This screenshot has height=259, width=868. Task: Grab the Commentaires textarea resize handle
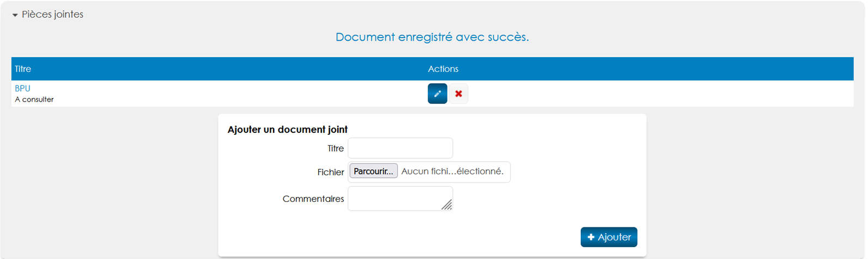[x=447, y=205]
